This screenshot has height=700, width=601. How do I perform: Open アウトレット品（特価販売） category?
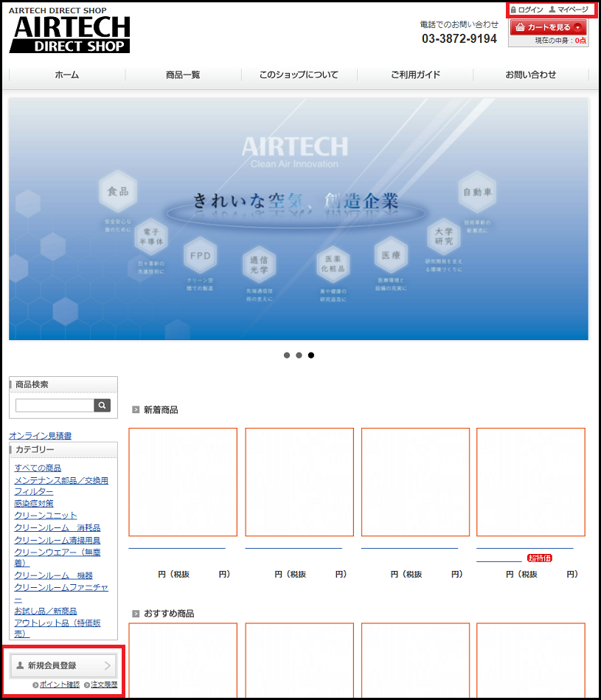pos(58,628)
